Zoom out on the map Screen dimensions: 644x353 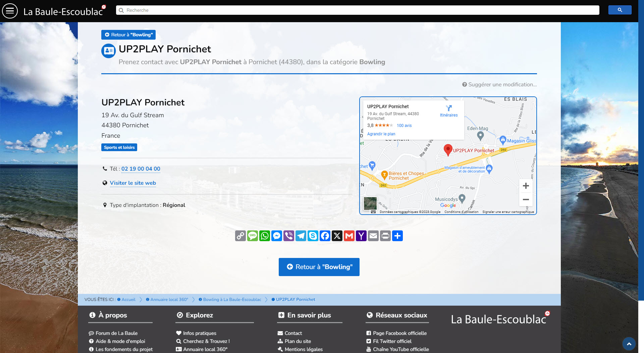[526, 200]
